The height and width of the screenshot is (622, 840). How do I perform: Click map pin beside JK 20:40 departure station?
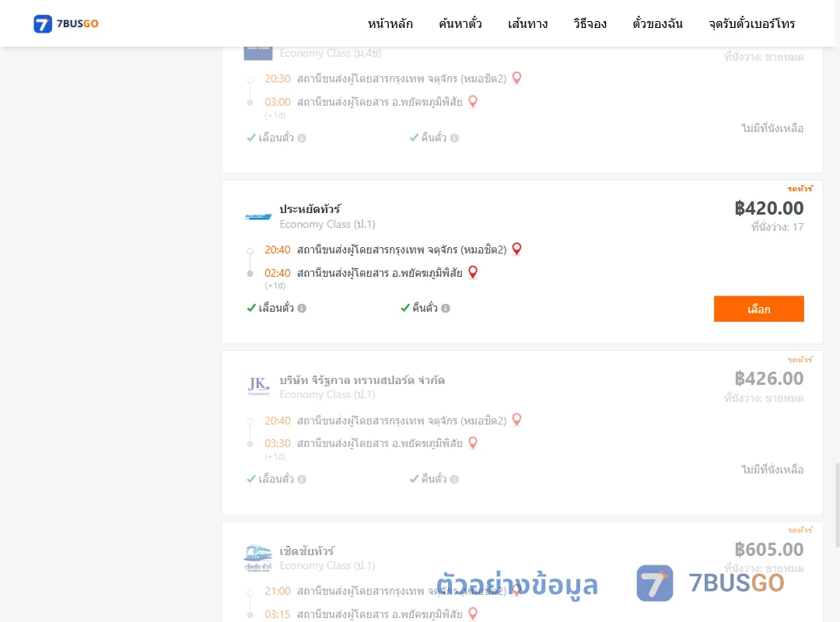tap(517, 420)
